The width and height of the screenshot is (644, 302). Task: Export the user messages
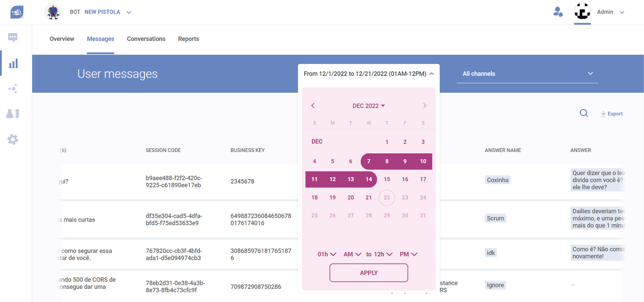point(611,114)
